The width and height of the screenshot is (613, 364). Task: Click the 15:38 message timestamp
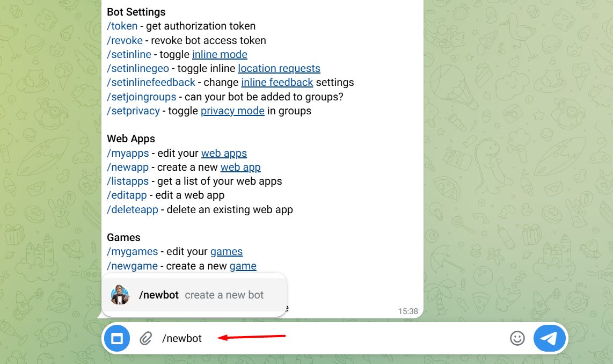click(x=408, y=311)
